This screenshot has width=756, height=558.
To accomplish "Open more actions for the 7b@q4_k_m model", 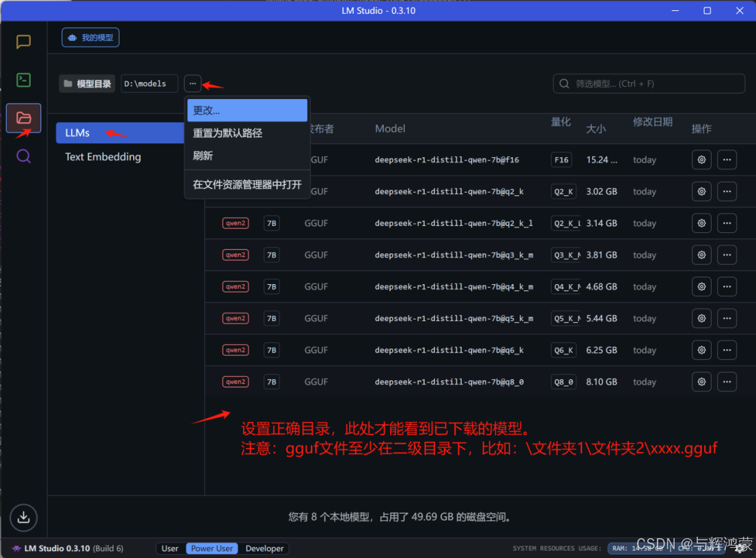I will coord(727,287).
